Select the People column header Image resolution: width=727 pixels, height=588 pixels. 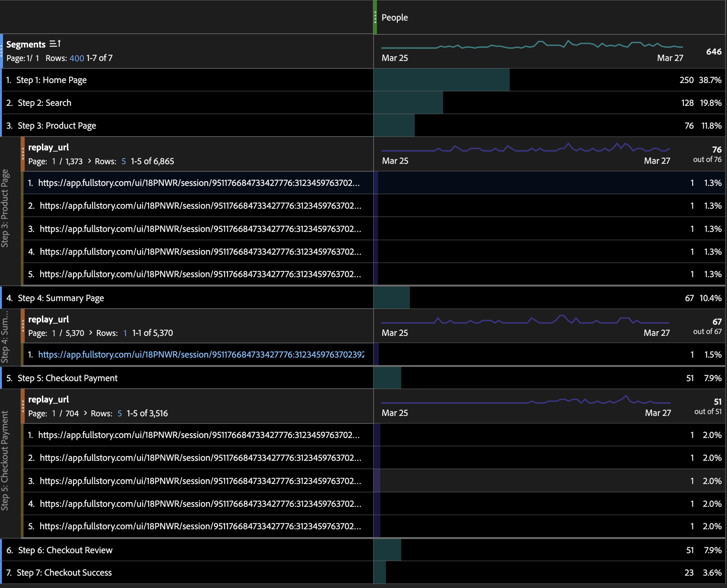point(395,18)
